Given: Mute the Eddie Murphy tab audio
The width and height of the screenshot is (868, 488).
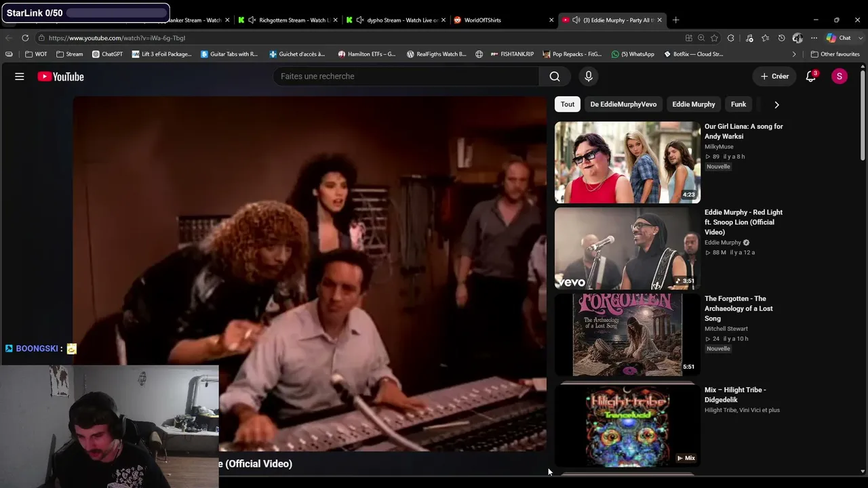Looking at the screenshot, I should 576,20.
